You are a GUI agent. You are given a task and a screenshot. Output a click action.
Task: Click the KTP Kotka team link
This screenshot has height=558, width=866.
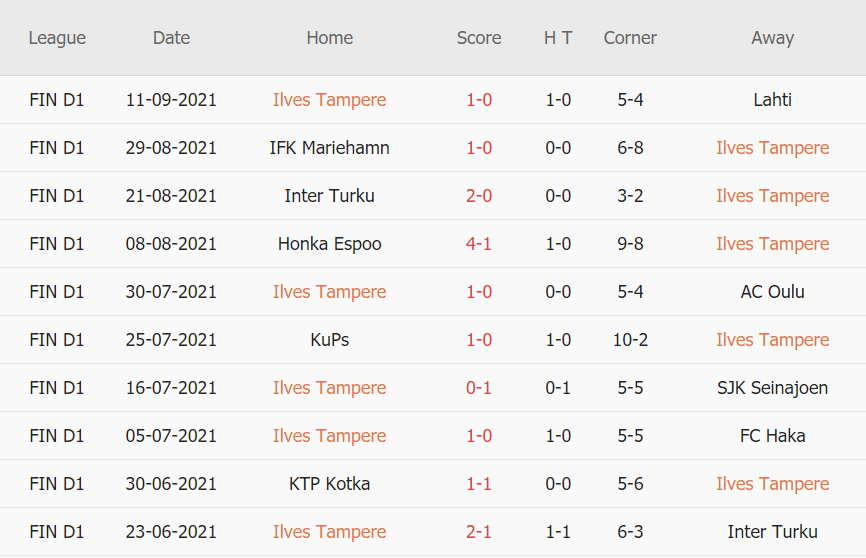(329, 484)
